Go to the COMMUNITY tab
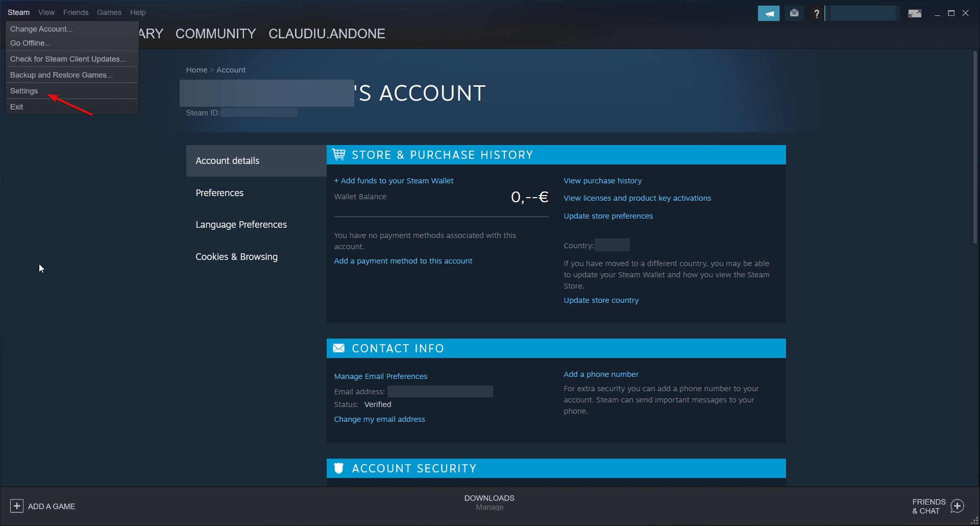The width and height of the screenshot is (980, 526). tap(216, 34)
